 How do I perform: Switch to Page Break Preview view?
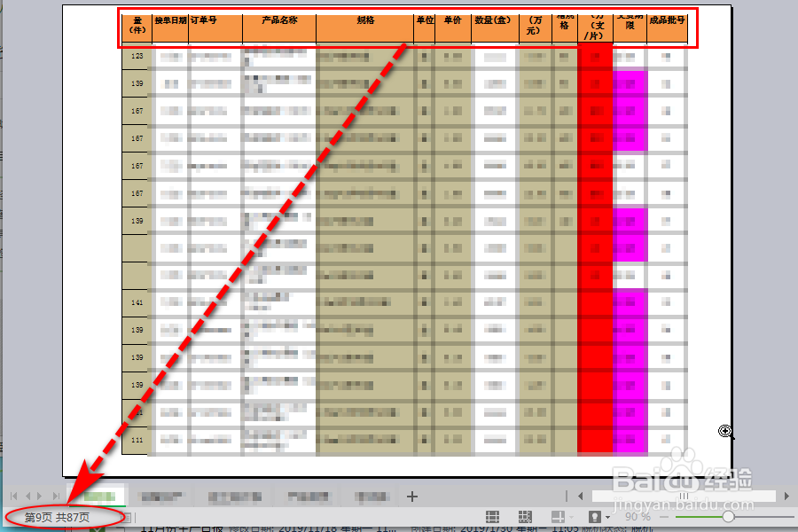point(525,517)
